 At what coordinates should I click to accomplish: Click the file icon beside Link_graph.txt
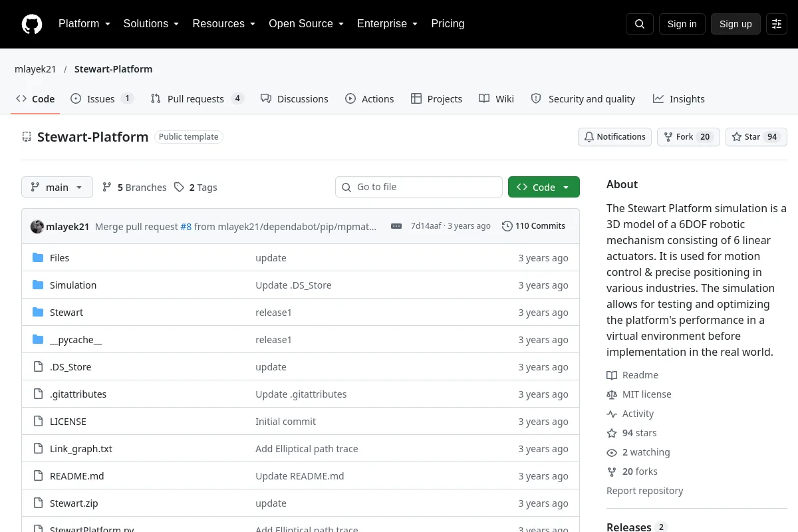(x=38, y=449)
